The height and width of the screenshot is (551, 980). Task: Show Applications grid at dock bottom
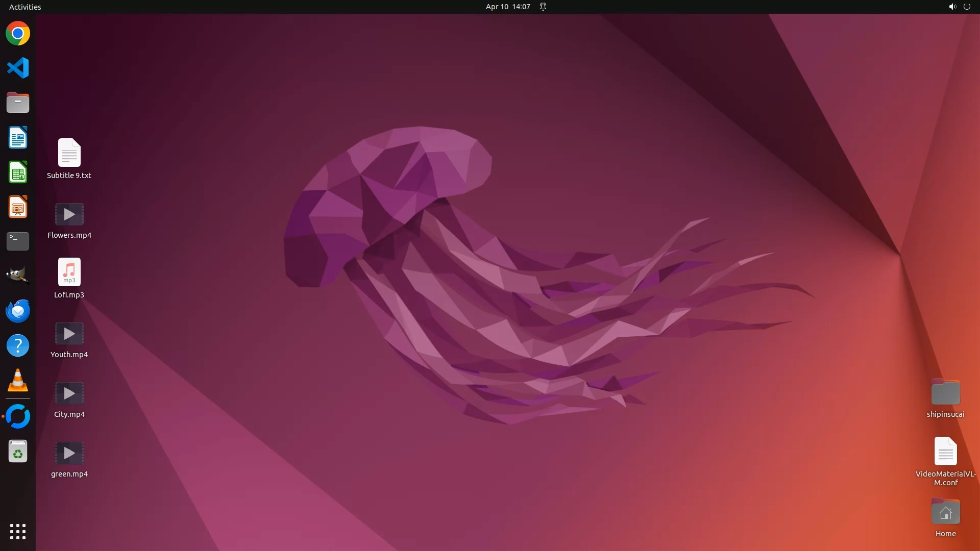coord(18,531)
